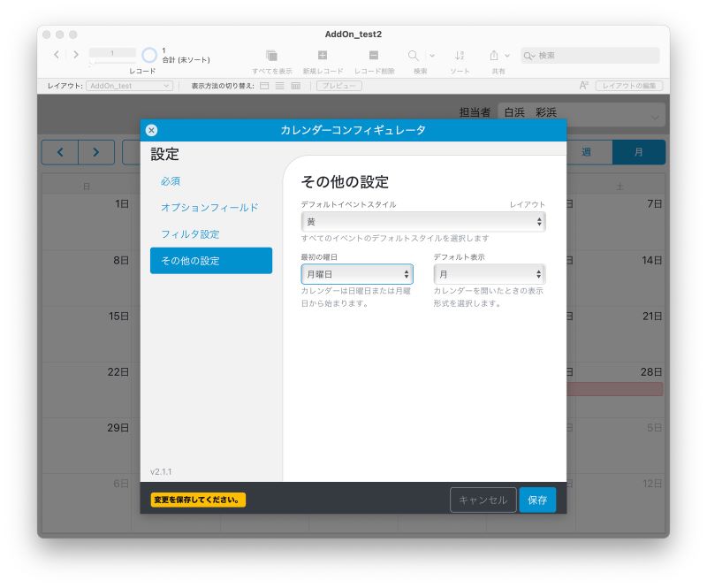Image resolution: width=707 pixels, height=588 pixels.
Task: Click the v2.1.1 version label
Action: pos(161,472)
